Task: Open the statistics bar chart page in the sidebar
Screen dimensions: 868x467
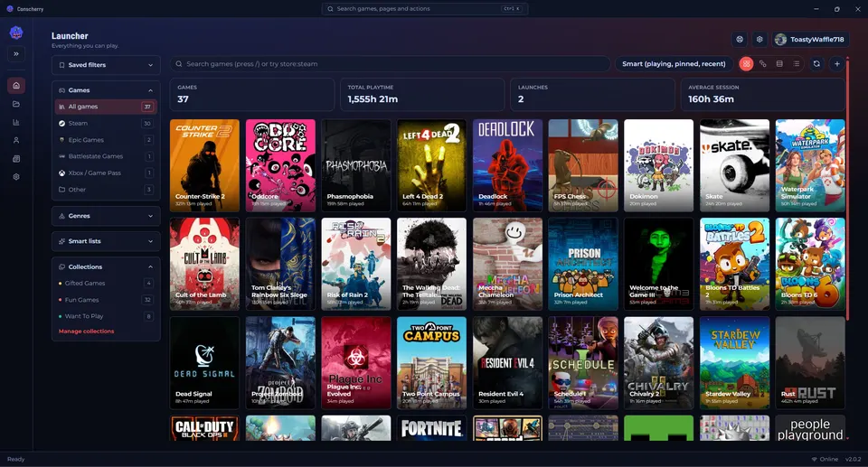Action: (x=16, y=122)
